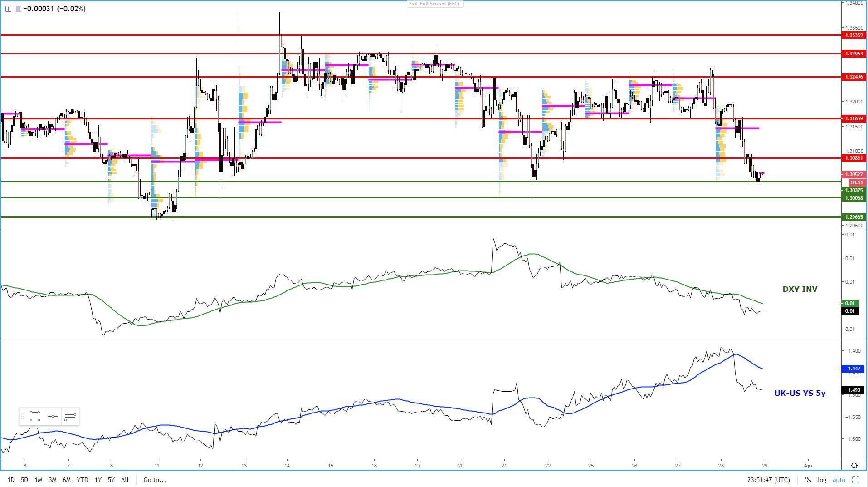Set the chart range to 1M
Viewport: 868px width, 487px height.
click(x=39, y=480)
